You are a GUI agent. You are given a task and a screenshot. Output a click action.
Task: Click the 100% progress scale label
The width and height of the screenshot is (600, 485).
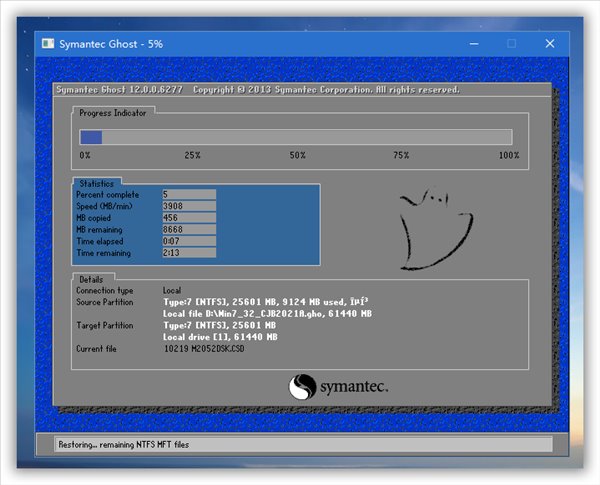[x=509, y=155]
